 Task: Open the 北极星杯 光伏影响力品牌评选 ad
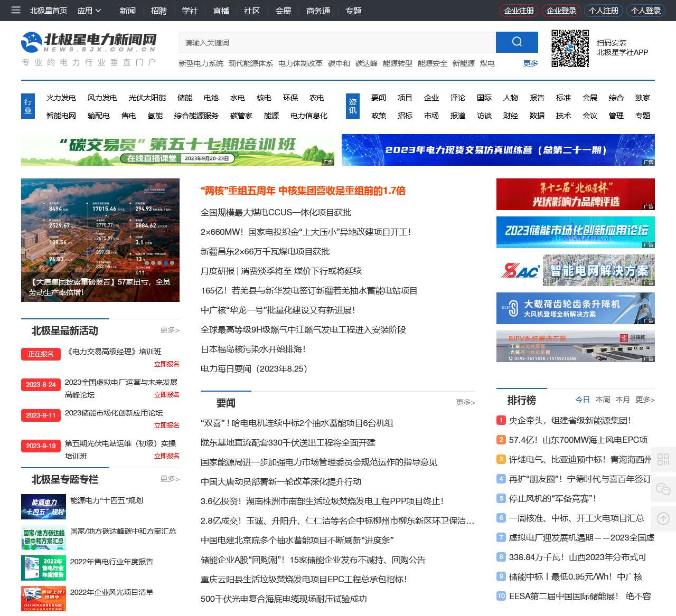click(x=576, y=194)
